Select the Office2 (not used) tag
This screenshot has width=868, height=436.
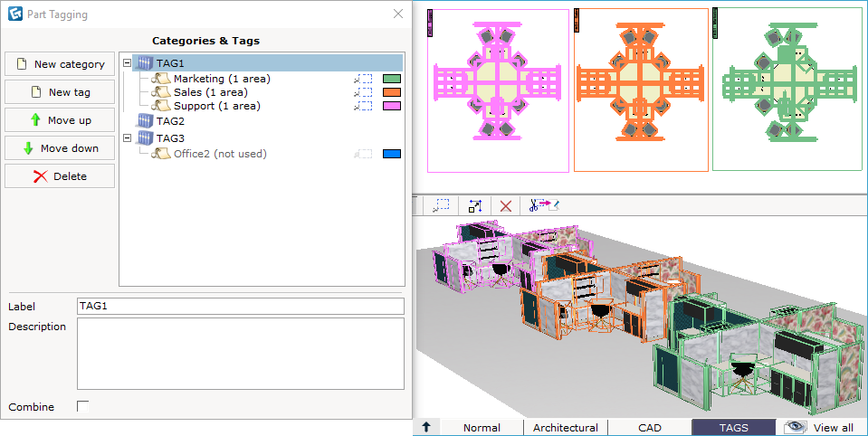220,154
